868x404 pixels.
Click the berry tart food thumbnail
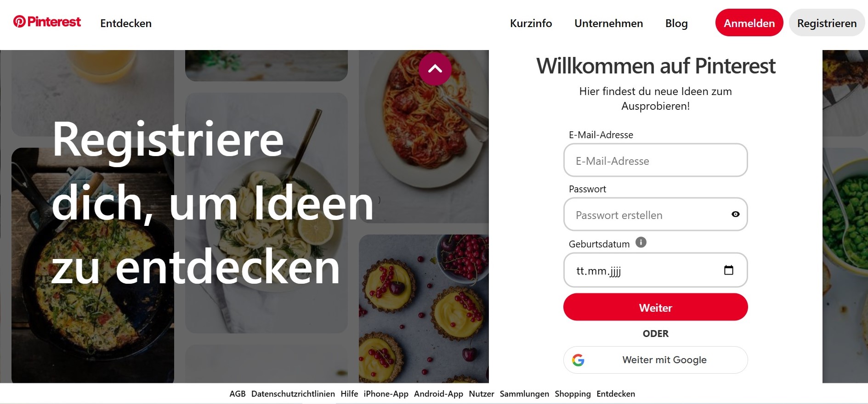click(424, 309)
